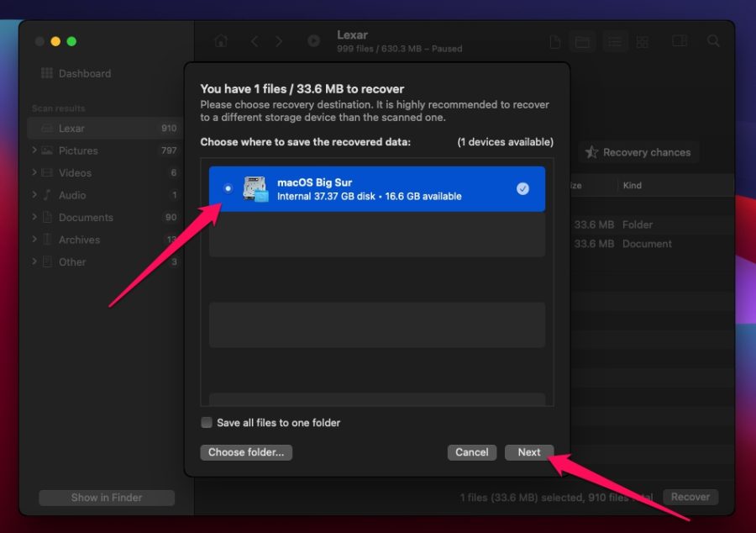Expand the Archives chevron
Viewport: 756px width, 533px height.
[34, 239]
